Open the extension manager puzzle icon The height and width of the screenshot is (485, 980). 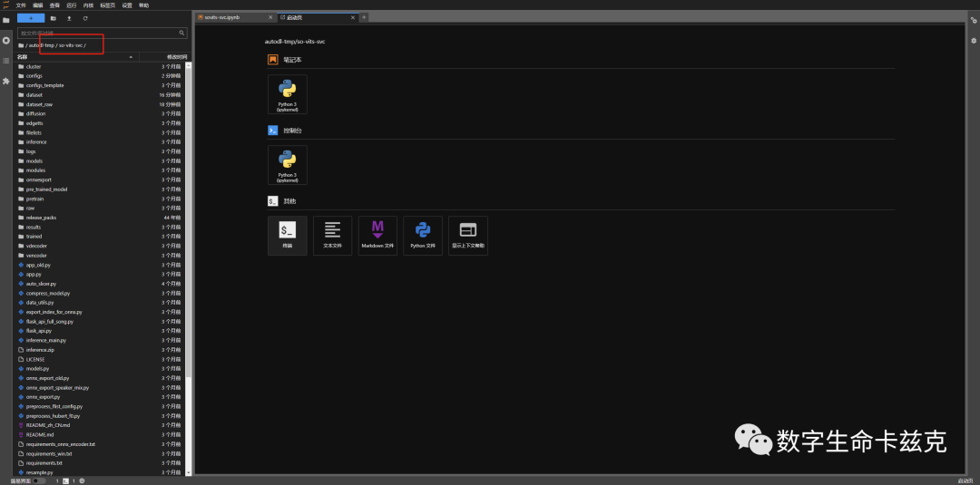6,82
